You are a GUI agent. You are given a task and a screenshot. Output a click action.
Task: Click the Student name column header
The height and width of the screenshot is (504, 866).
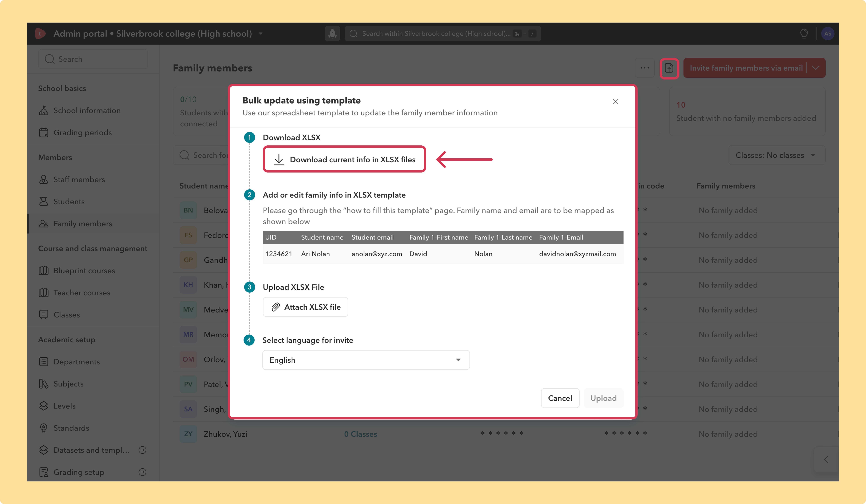[x=204, y=186]
